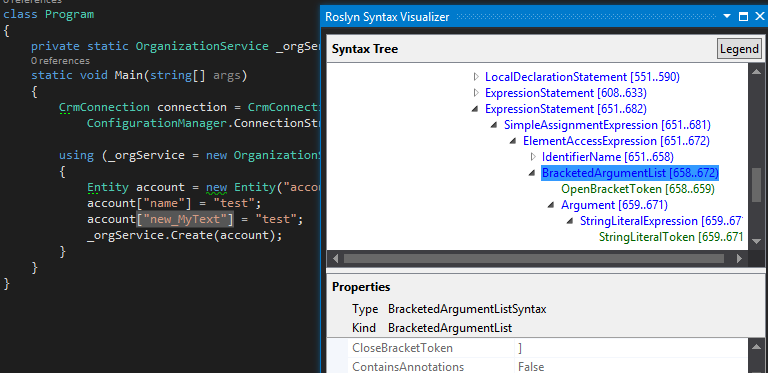Select SimpleAssignmentExpression [651..681] item
The height and width of the screenshot is (373, 768).
pyautogui.click(x=607, y=125)
